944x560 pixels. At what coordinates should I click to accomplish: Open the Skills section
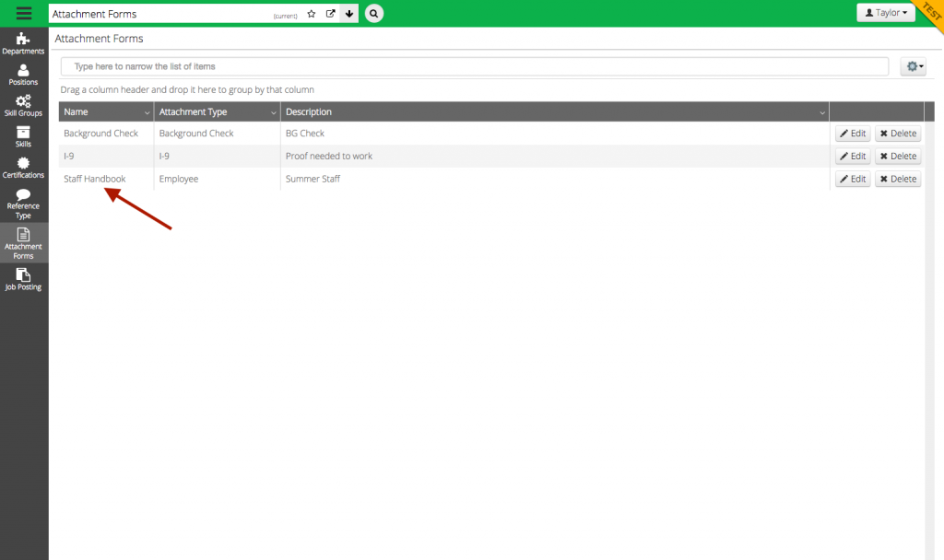[23, 138]
